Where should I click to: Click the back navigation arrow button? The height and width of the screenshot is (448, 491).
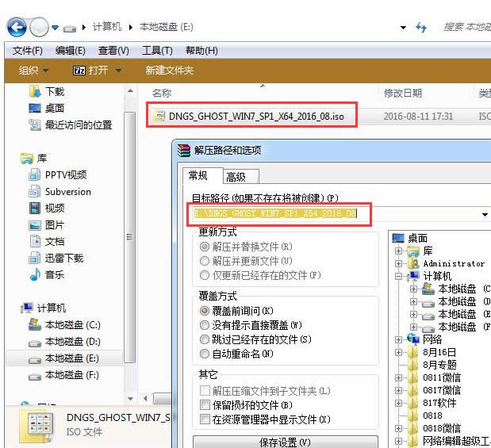pyautogui.click(x=17, y=28)
